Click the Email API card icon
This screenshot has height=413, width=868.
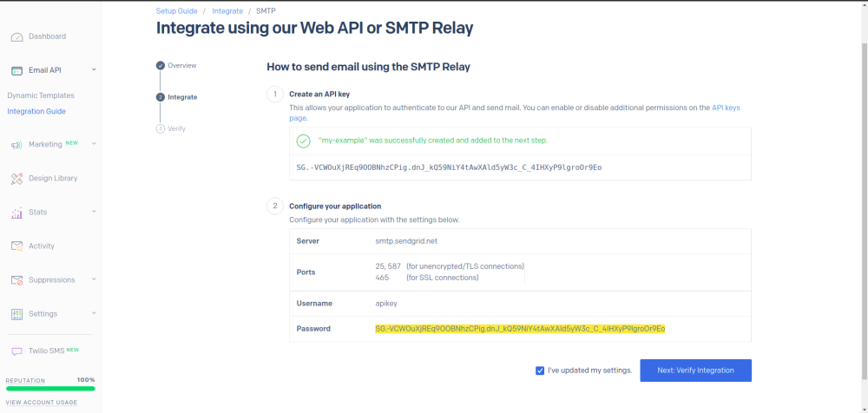tap(17, 70)
